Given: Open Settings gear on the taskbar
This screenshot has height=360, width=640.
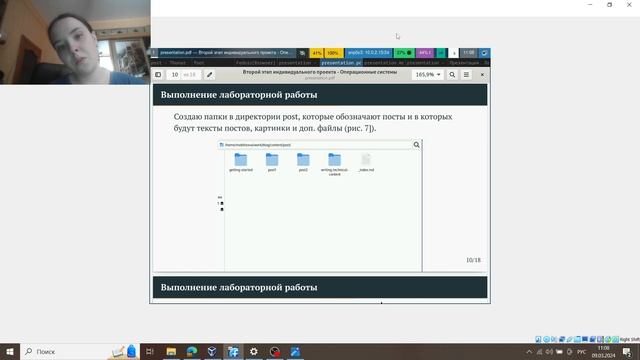Looking at the screenshot, I should [253, 351].
